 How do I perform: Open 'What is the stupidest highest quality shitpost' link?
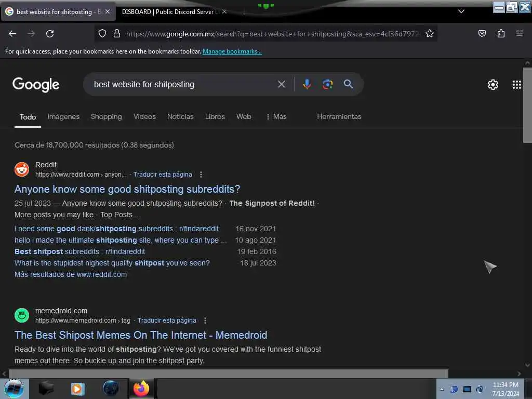pyautogui.click(x=112, y=263)
